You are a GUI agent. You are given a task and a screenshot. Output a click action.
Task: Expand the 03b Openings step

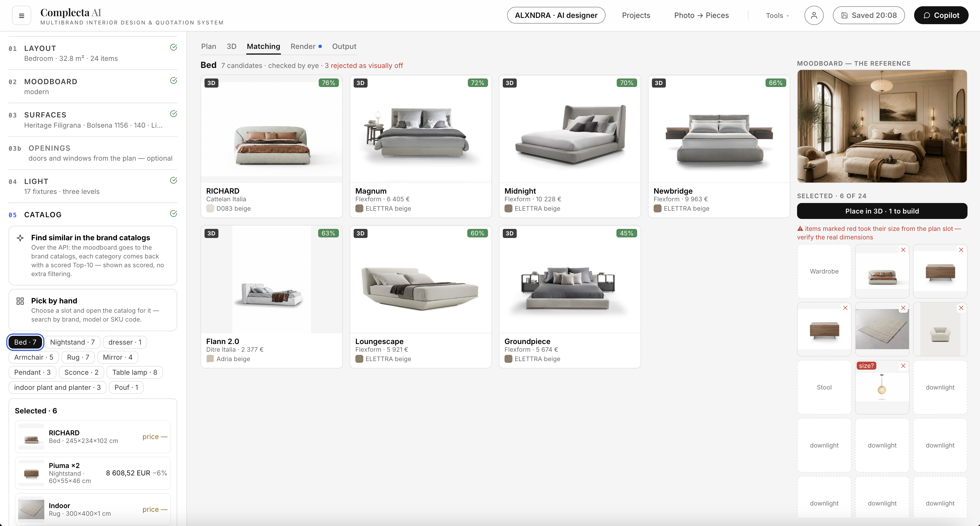click(93, 153)
